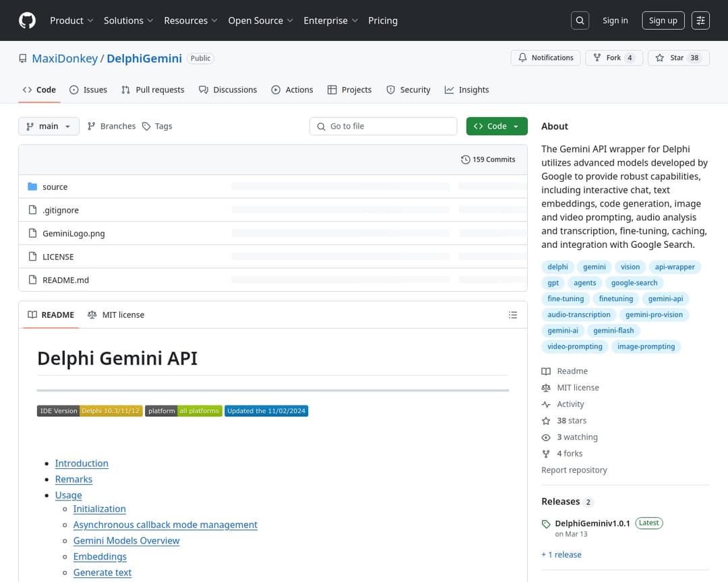
Task: Expand the Product menu
Action: tap(71, 20)
